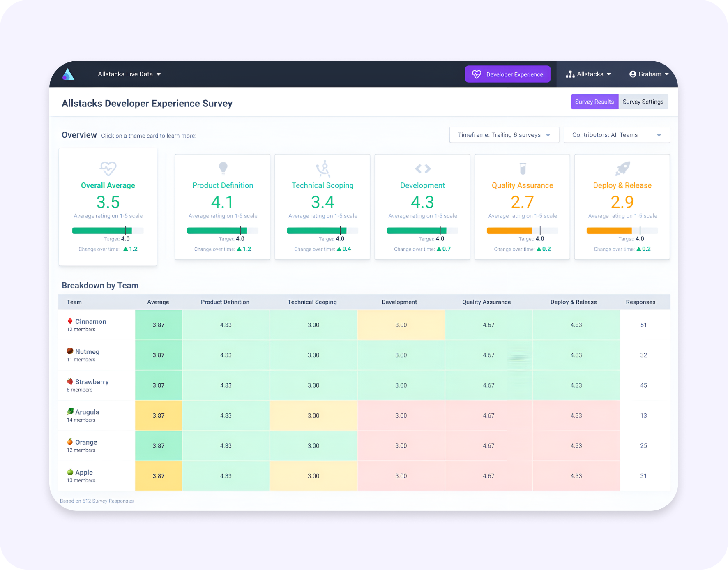Click the lightbulb icon on Product Definition card
Image resolution: width=728 pixels, height=570 pixels.
[223, 168]
